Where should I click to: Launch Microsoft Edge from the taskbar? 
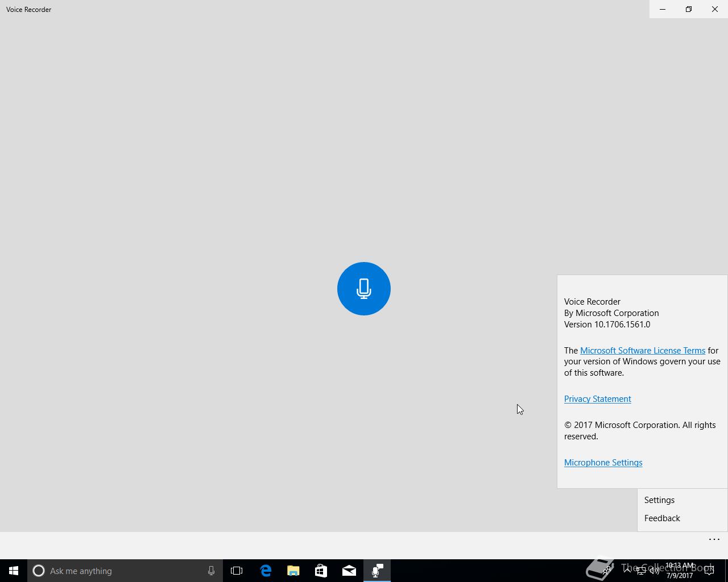266,571
